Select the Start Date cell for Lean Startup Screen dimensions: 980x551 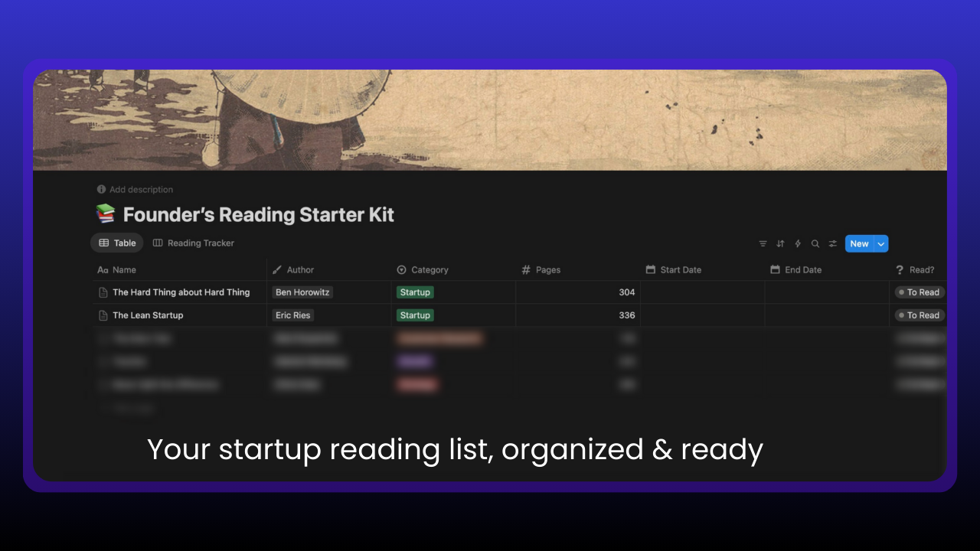click(x=703, y=315)
